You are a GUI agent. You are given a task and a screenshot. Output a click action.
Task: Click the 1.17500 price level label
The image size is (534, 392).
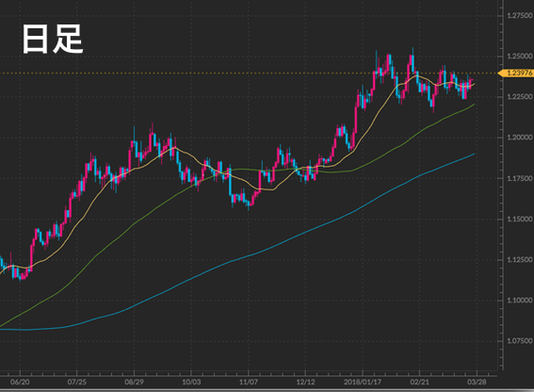pyautogui.click(x=520, y=178)
